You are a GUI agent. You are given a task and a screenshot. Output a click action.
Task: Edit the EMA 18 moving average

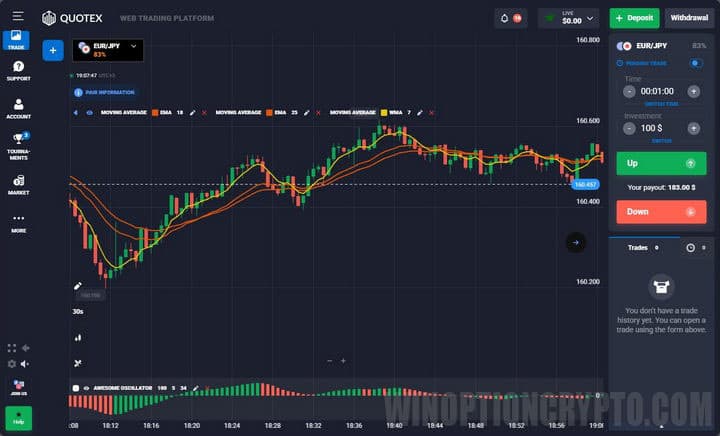[x=192, y=112]
